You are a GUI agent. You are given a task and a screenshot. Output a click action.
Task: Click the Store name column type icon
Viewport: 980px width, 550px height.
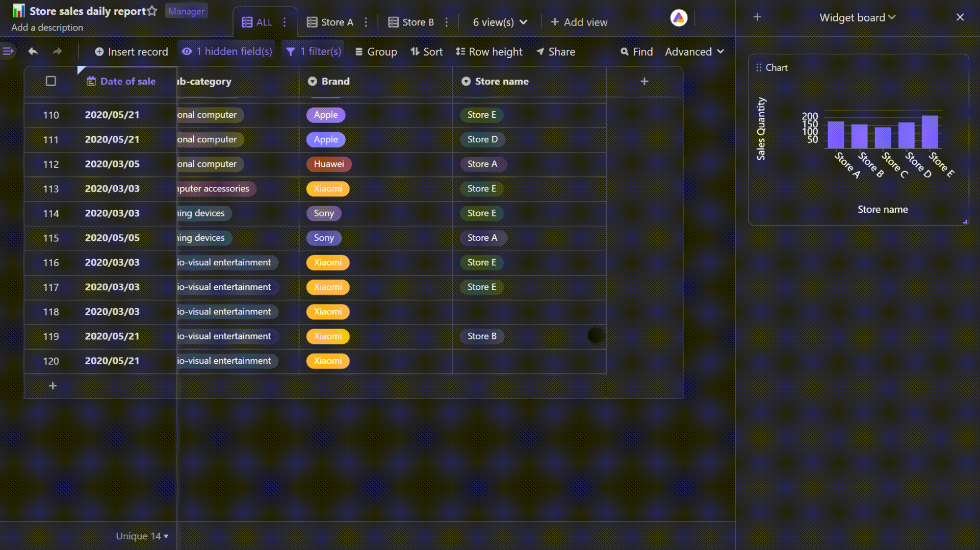[466, 81]
